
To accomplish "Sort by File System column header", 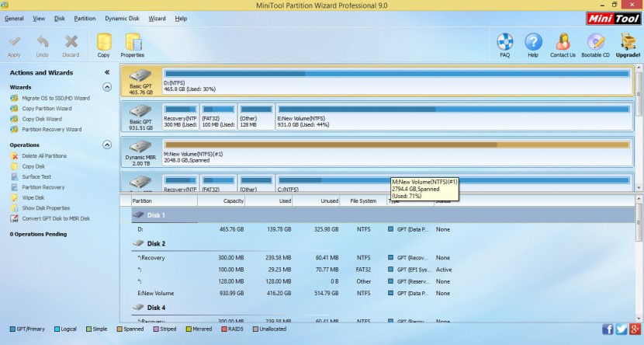I will pos(363,201).
